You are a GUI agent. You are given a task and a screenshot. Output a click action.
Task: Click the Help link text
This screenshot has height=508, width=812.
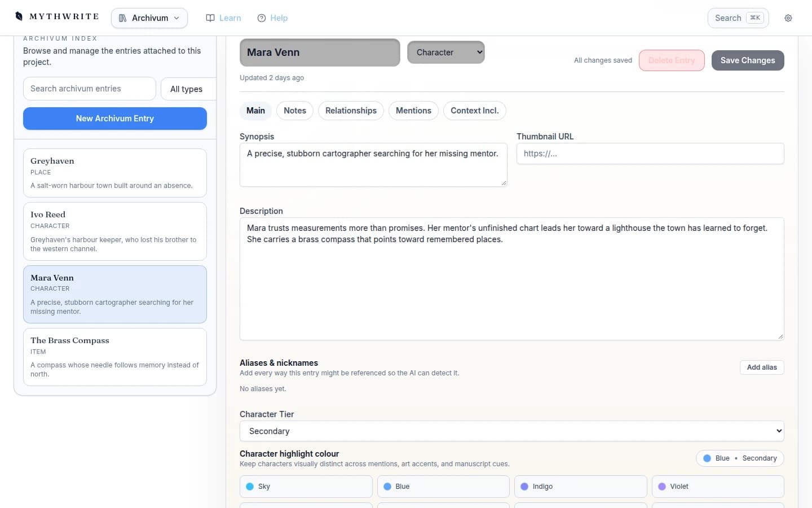coord(279,18)
